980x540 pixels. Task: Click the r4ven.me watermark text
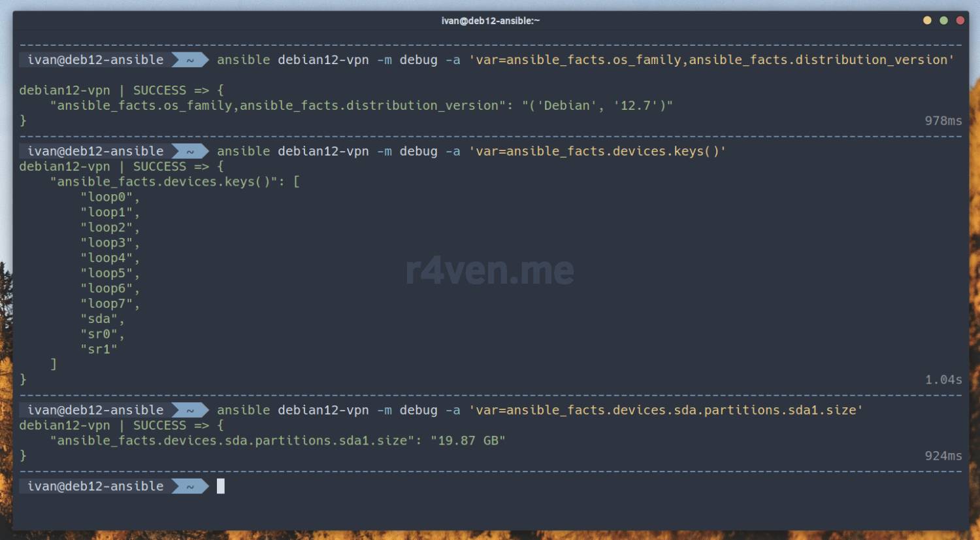tap(489, 271)
